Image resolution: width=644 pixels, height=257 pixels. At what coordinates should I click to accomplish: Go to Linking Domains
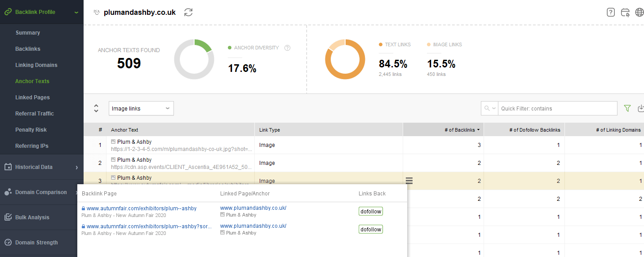point(36,65)
